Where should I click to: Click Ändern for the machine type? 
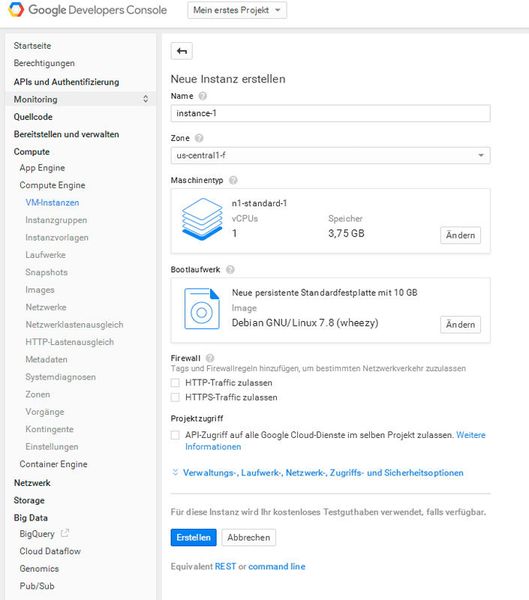(x=460, y=235)
